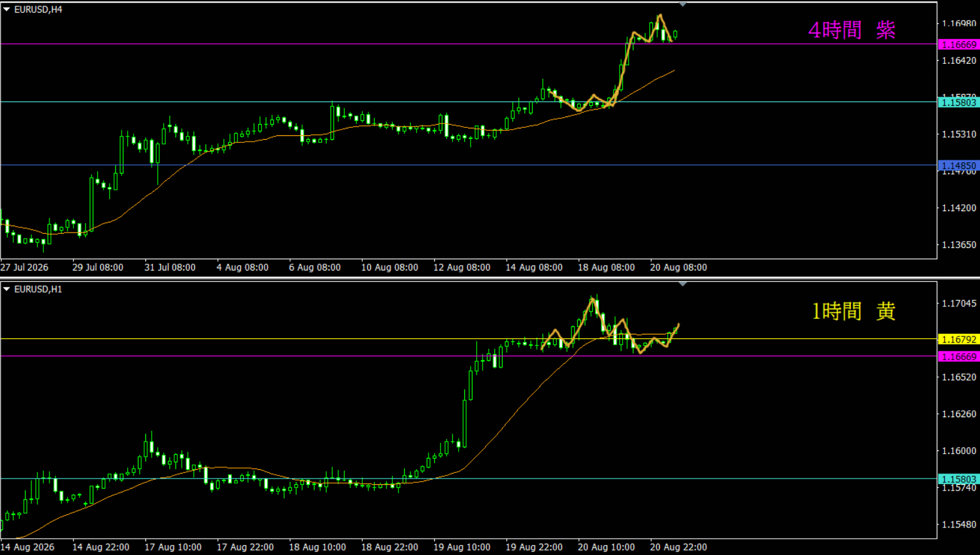This screenshot has height=555, width=980.
Task: Click the cyan 1.15803 price tag on H1 chart
Action: pyautogui.click(x=959, y=479)
